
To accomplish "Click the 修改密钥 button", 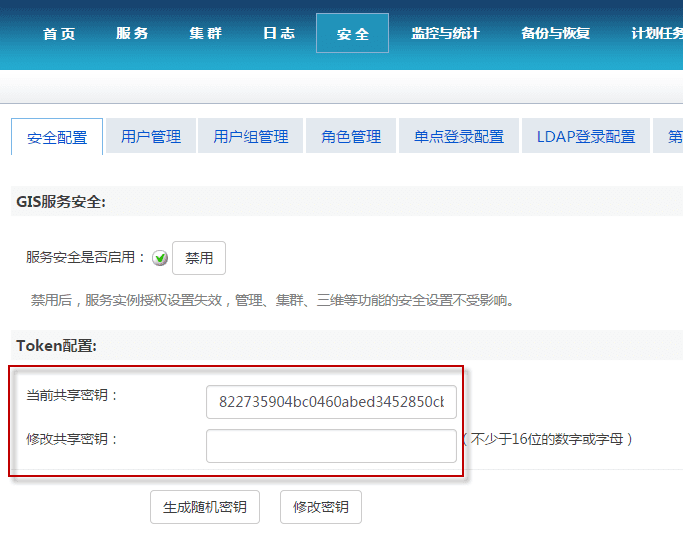I will pos(321,507).
